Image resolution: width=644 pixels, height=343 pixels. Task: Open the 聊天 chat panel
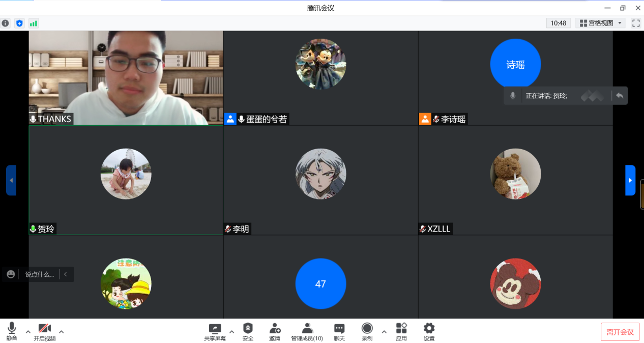coord(339,332)
